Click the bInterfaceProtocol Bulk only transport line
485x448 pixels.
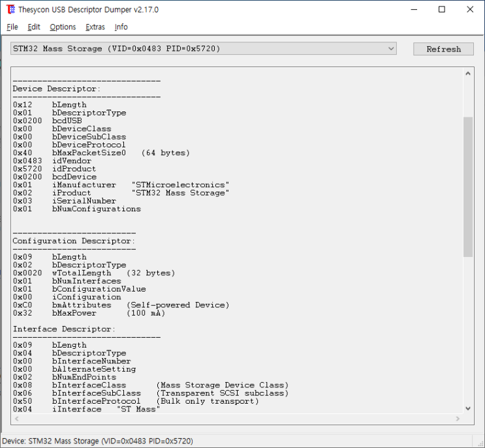tap(136, 401)
